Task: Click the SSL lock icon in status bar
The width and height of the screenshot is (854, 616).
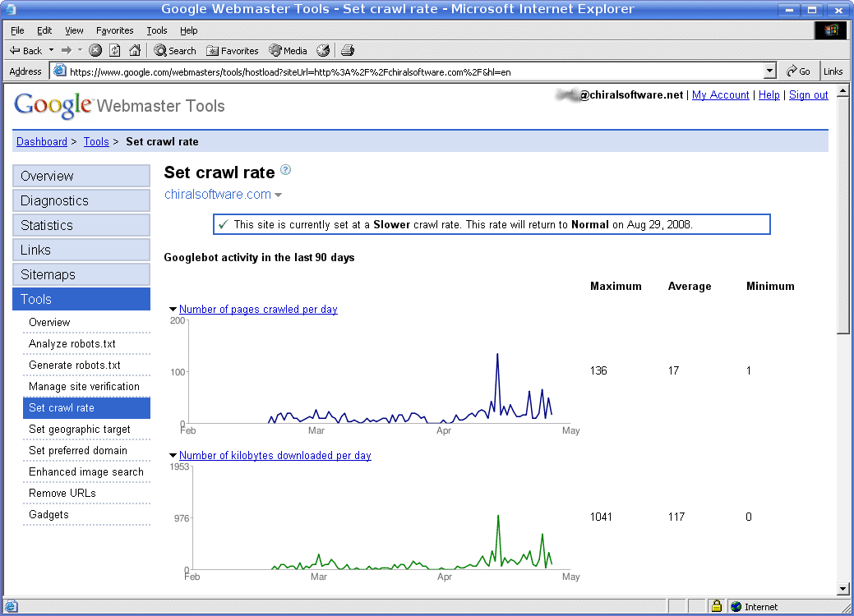Action: [x=717, y=605]
